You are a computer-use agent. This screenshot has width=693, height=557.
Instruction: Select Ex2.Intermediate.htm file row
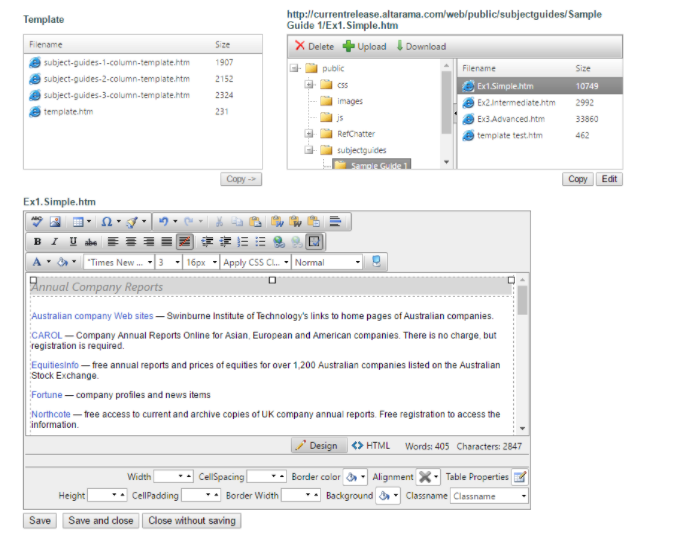(540, 103)
